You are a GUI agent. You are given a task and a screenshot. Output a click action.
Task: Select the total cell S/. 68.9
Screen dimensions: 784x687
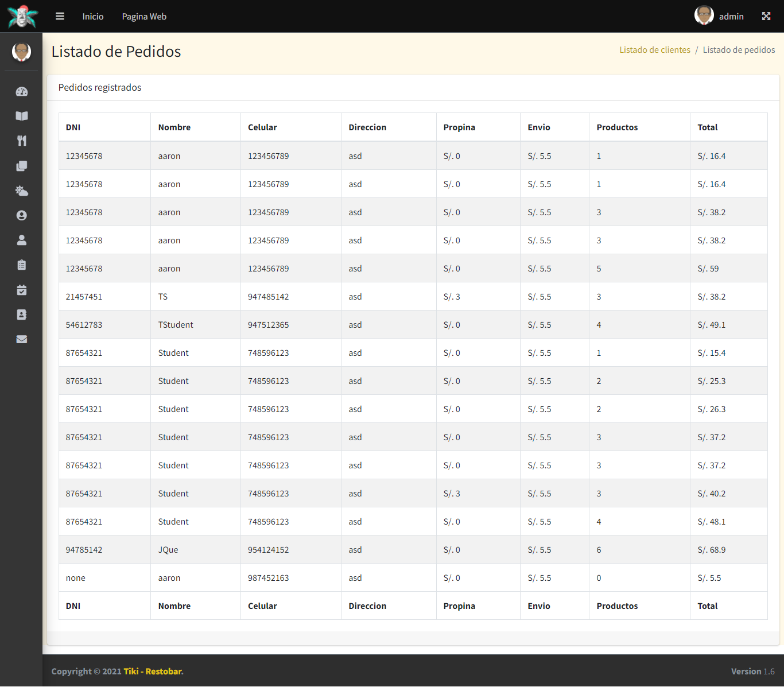pyautogui.click(x=728, y=550)
